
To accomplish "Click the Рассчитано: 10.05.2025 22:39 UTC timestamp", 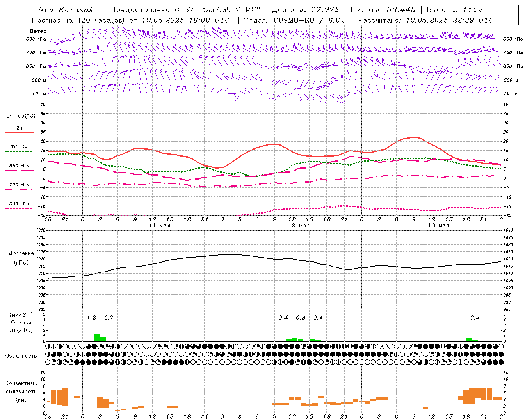I will [x=426, y=20].
